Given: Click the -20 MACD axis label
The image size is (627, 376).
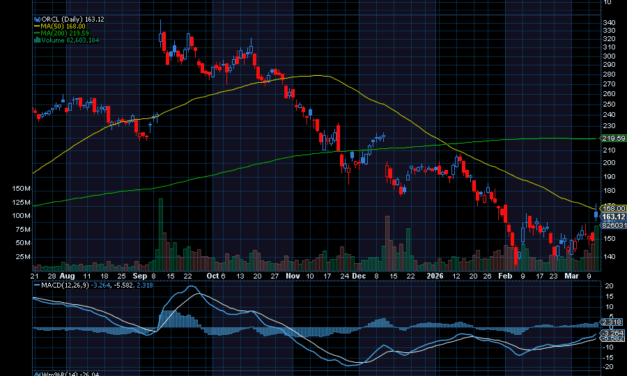Looking at the screenshot, I should coord(608,366).
